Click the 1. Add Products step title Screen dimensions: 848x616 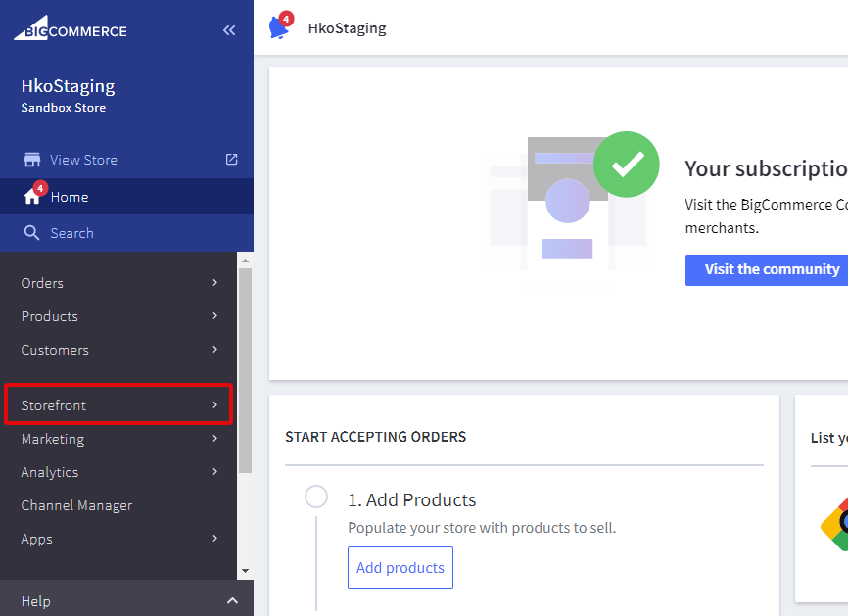coord(412,500)
